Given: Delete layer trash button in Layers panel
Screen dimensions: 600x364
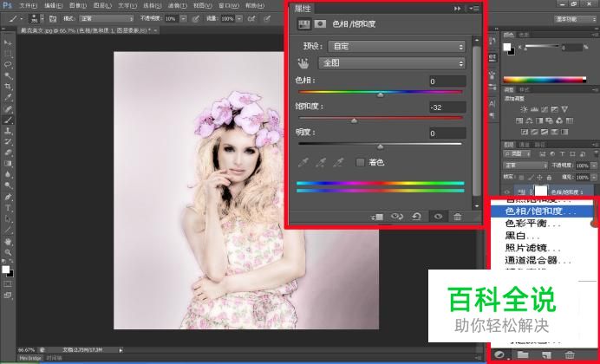Looking at the screenshot, I should coord(570,355).
